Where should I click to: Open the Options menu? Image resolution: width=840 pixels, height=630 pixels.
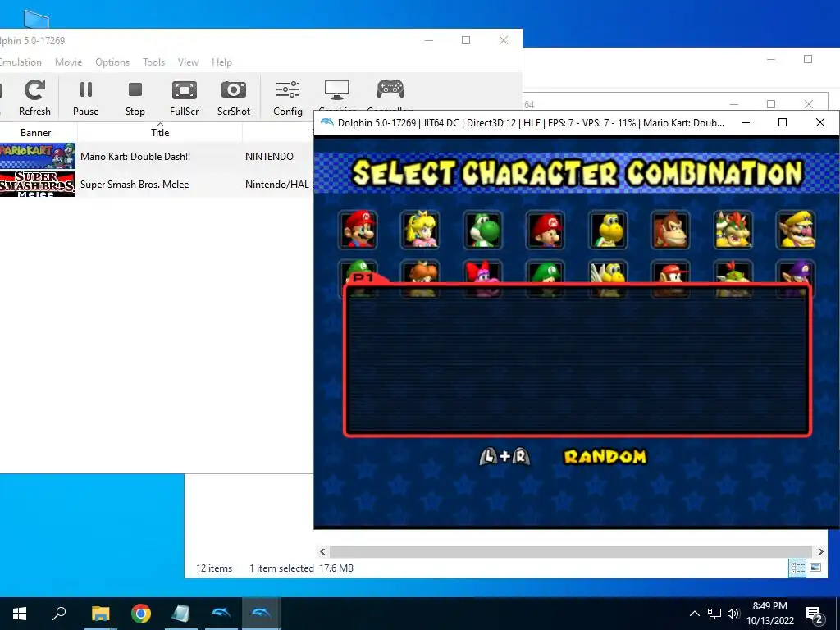pyautogui.click(x=112, y=62)
